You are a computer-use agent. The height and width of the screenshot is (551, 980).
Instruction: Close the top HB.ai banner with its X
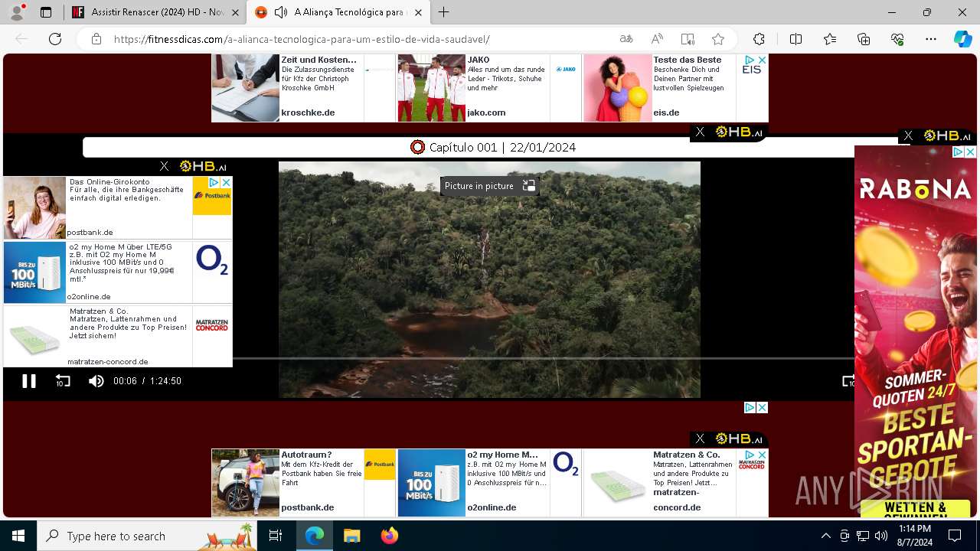(x=700, y=132)
